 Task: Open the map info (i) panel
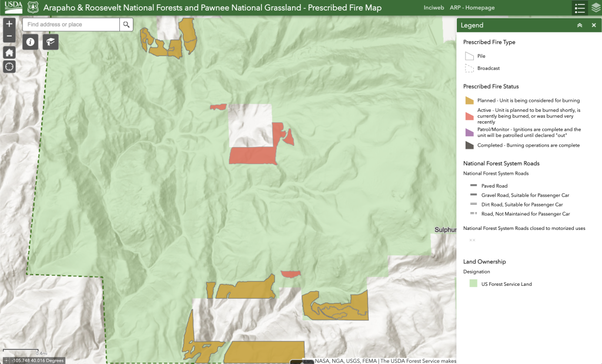pyautogui.click(x=30, y=42)
